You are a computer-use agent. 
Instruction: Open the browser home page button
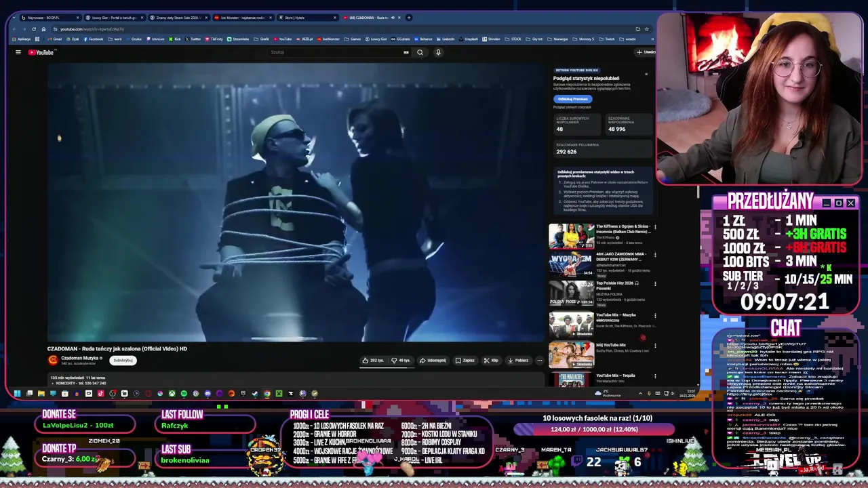[43, 29]
